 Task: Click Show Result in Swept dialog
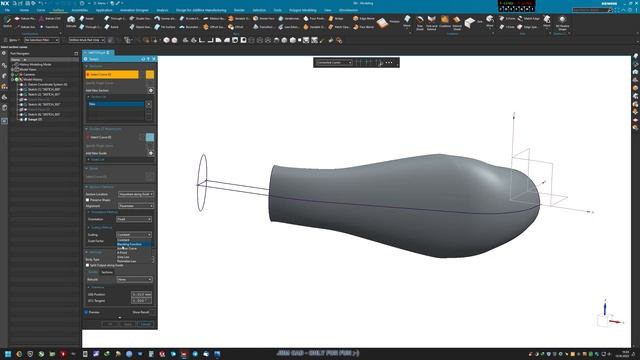(141, 312)
